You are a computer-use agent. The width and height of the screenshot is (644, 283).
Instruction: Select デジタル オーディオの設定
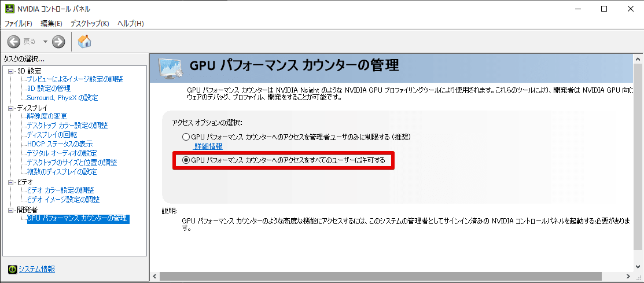pyautogui.click(x=61, y=153)
